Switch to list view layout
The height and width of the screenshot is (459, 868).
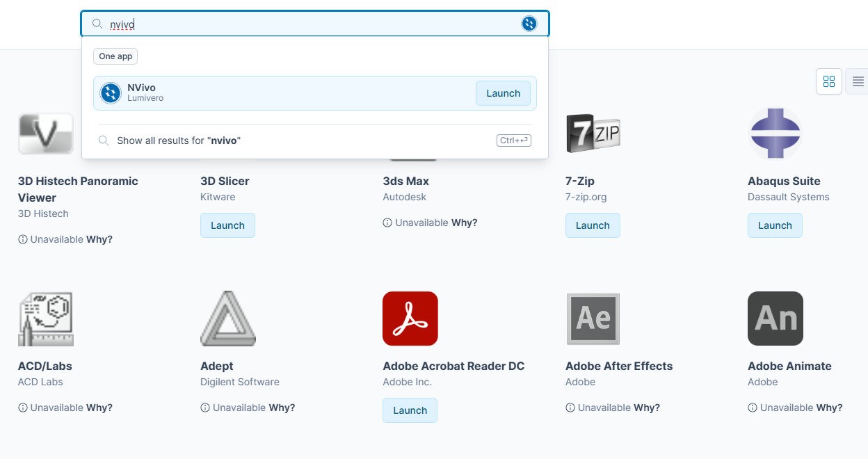(x=858, y=81)
